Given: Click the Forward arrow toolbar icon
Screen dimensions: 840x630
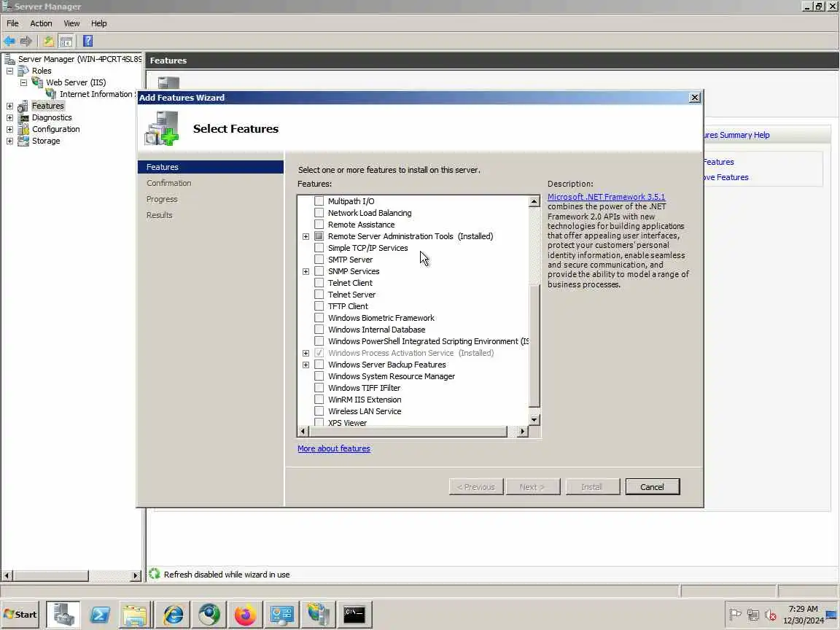Looking at the screenshot, I should tap(26, 41).
